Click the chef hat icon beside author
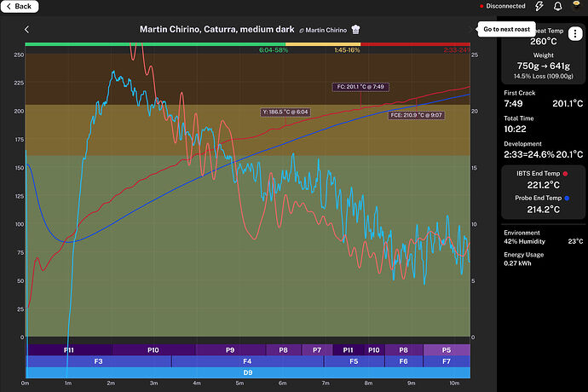 click(x=355, y=30)
